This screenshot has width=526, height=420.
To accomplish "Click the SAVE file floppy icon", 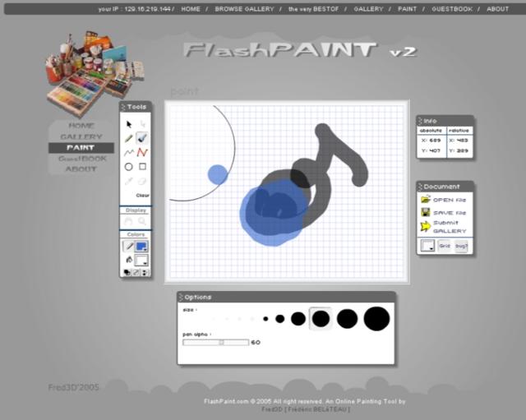I will (x=426, y=212).
